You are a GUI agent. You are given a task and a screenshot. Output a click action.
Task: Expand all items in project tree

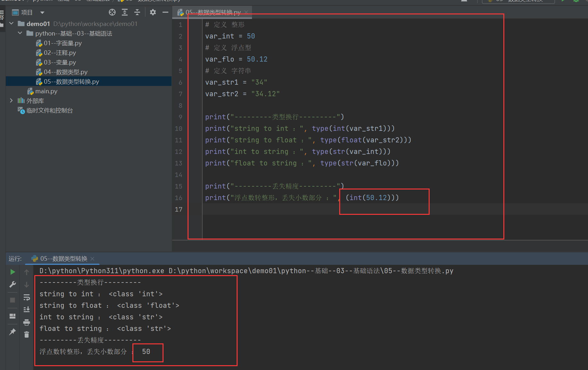pyautogui.click(x=125, y=13)
